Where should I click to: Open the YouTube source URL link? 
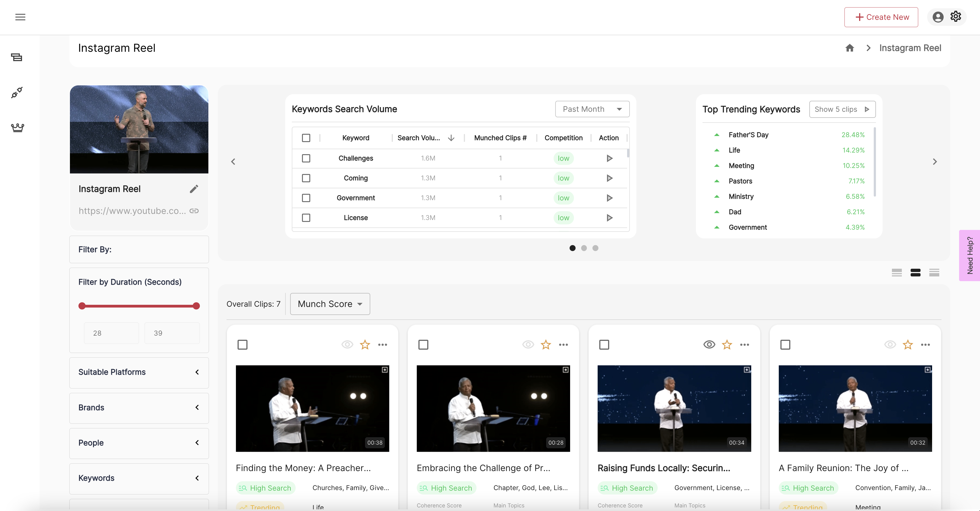pos(132,211)
